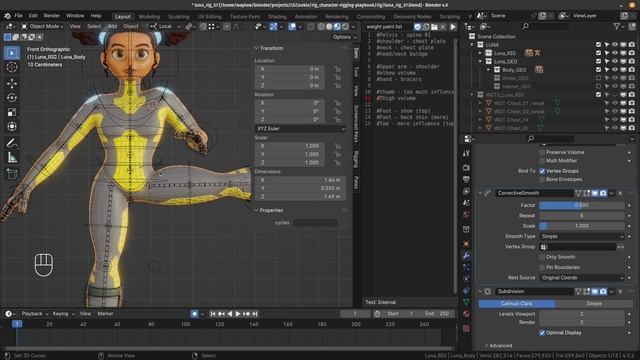Select Simple subdivision type
Image resolution: width=640 pixels, height=360 pixels.
click(594, 304)
